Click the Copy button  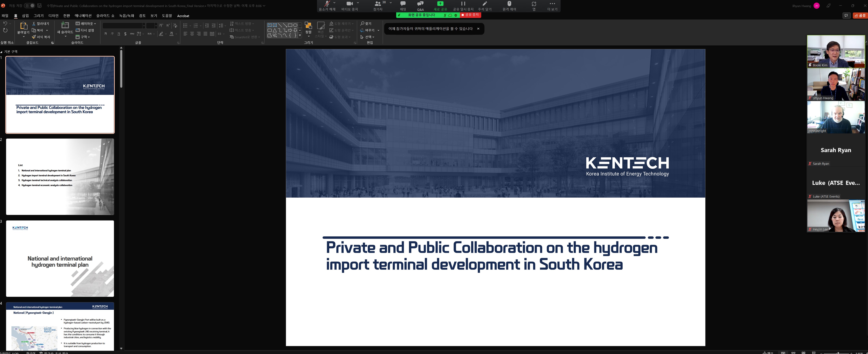(x=38, y=30)
